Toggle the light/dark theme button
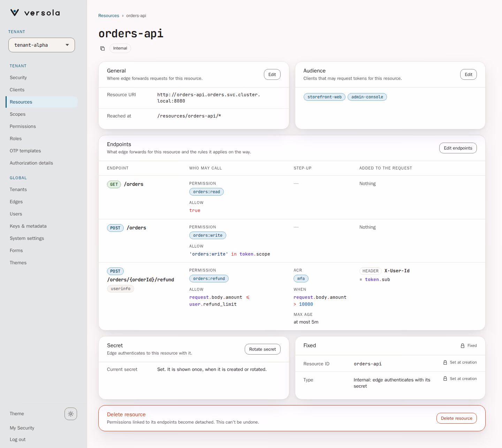The width and height of the screenshot is (502, 448). pyautogui.click(x=71, y=414)
